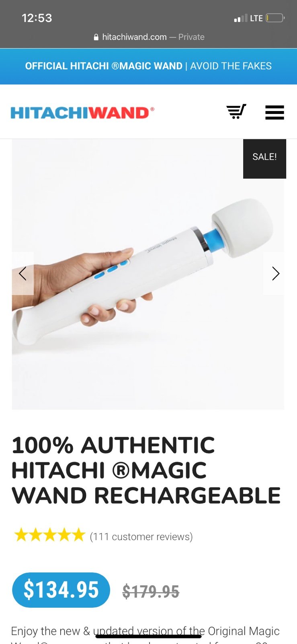Tap the crossed-out $179.95 price

(x=151, y=592)
